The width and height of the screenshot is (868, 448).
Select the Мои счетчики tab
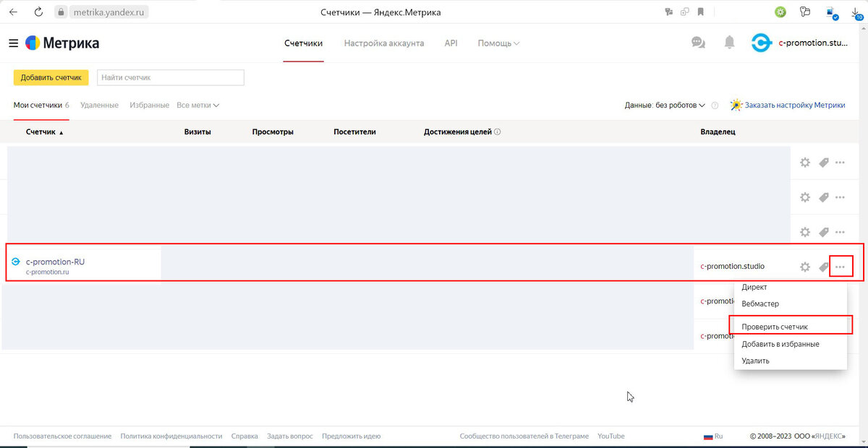[x=41, y=105]
